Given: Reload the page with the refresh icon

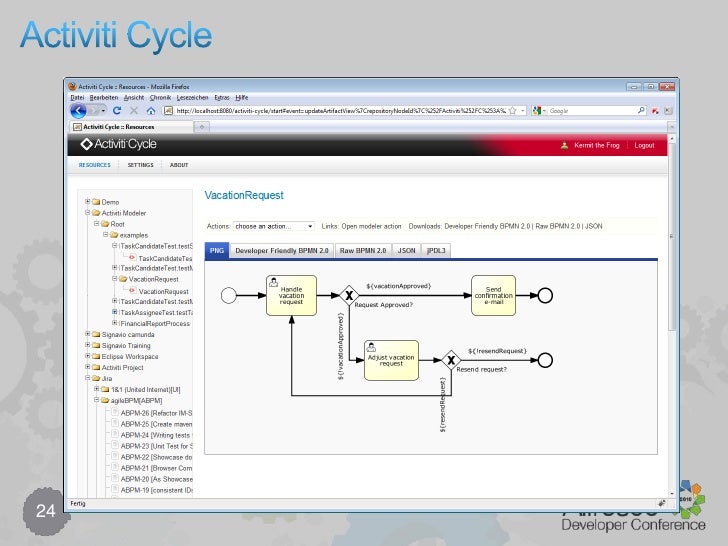Looking at the screenshot, I should click(x=117, y=110).
